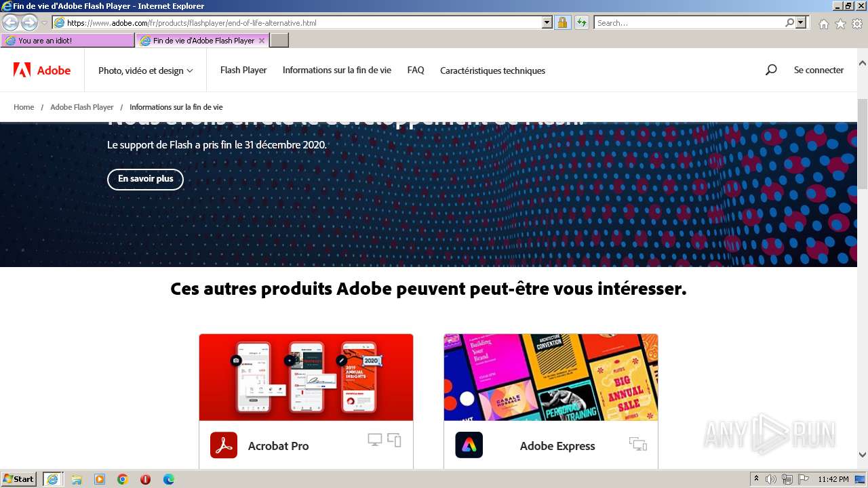The width and height of the screenshot is (868, 488).
Task: Click Se connecter link
Action: point(818,70)
